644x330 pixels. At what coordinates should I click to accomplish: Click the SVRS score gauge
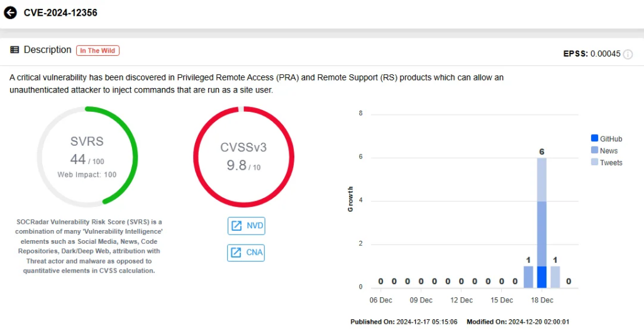click(x=87, y=157)
